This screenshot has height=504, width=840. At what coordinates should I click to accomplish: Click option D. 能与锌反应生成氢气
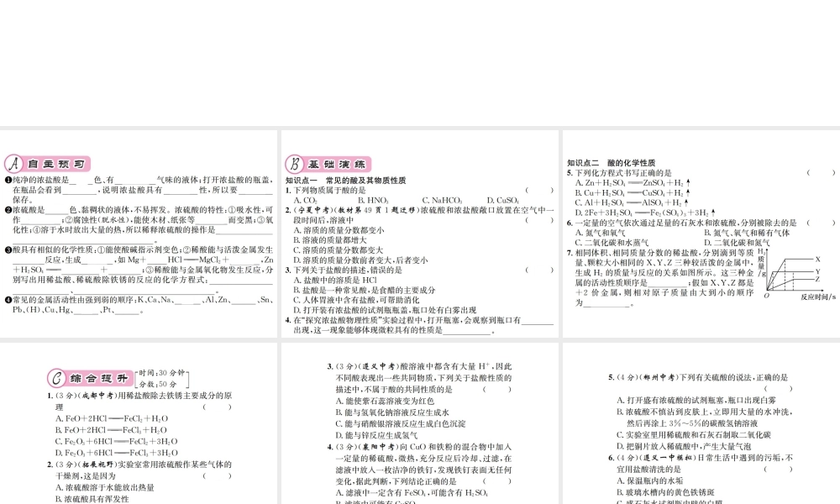pyautogui.click(x=376, y=435)
